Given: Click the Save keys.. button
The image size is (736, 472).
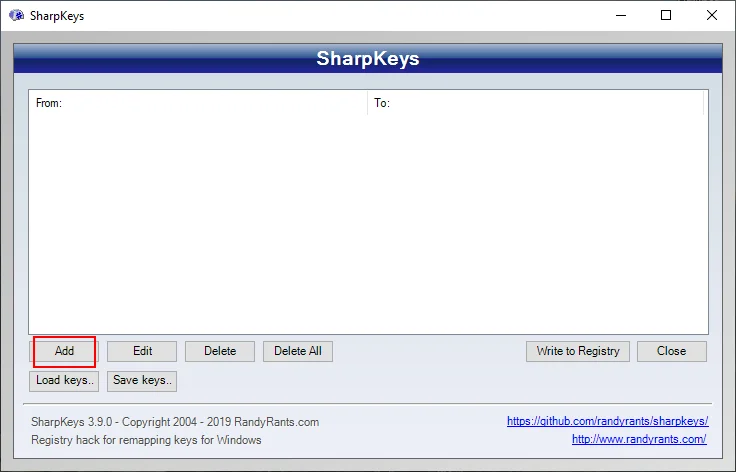Looking at the screenshot, I should coord(142,381).
